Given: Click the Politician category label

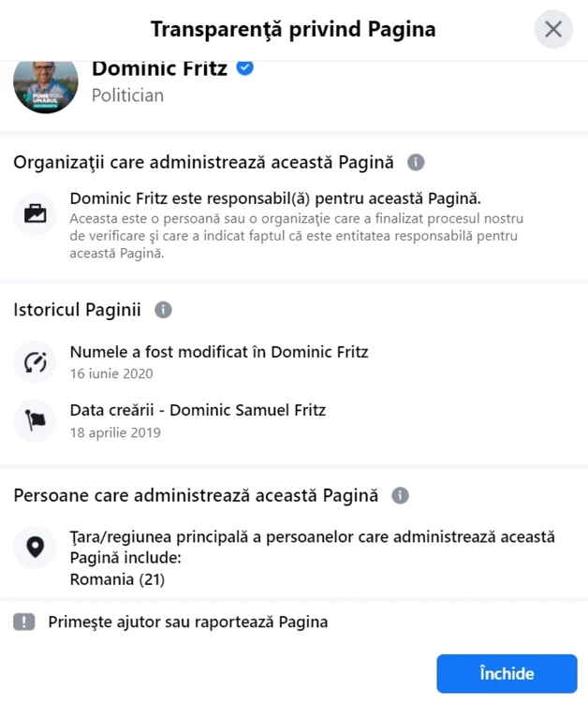Looking at the screenshot, I should tap(127, 95).
